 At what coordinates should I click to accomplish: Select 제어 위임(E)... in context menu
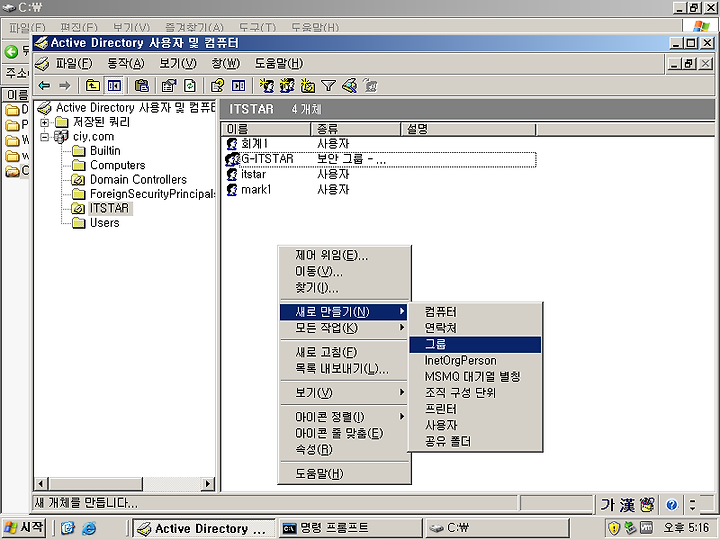(x=343, y=255)
